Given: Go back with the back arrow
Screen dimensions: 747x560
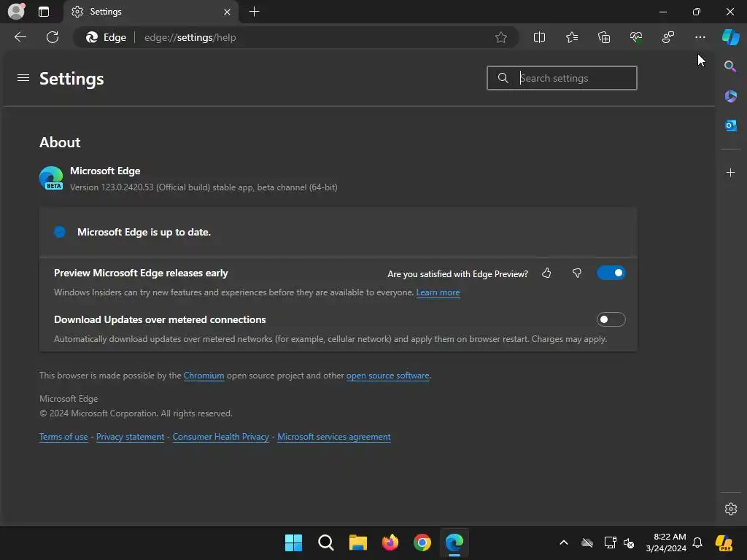Looking at the screenshot, I should [20, 37].
